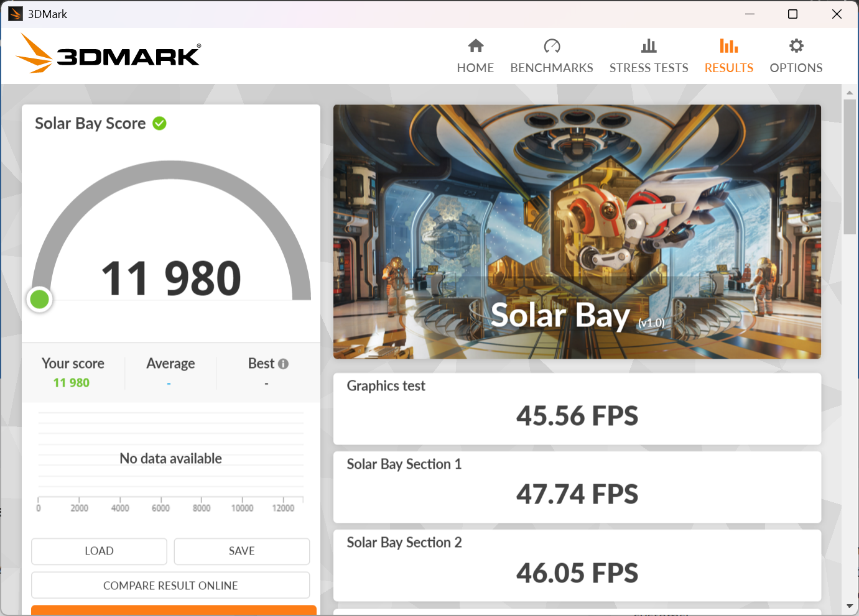The height and width of the screenshot is (616, 859).
Task: Click the green validation checkmark beside Solar Bay Score
Action: coord(159,123)
